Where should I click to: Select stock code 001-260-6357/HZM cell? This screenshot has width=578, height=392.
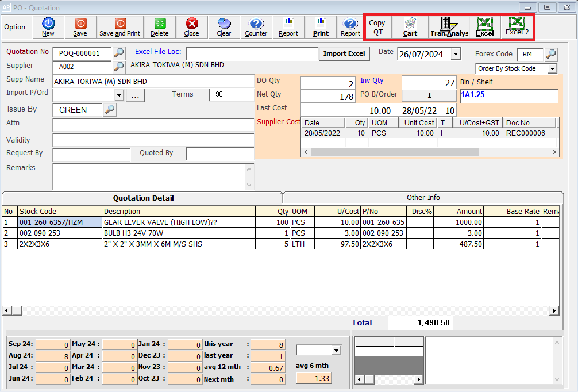tap(60, 222)
